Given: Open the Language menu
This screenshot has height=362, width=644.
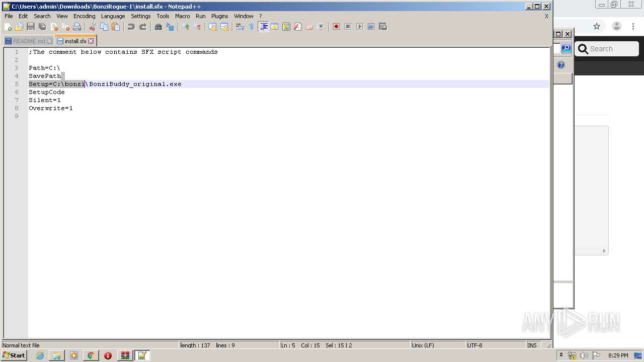Looking at the screenshot, I should coord(113,16).
